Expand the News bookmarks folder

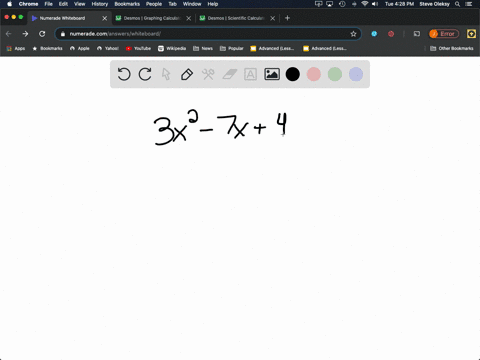pos(203,48)
